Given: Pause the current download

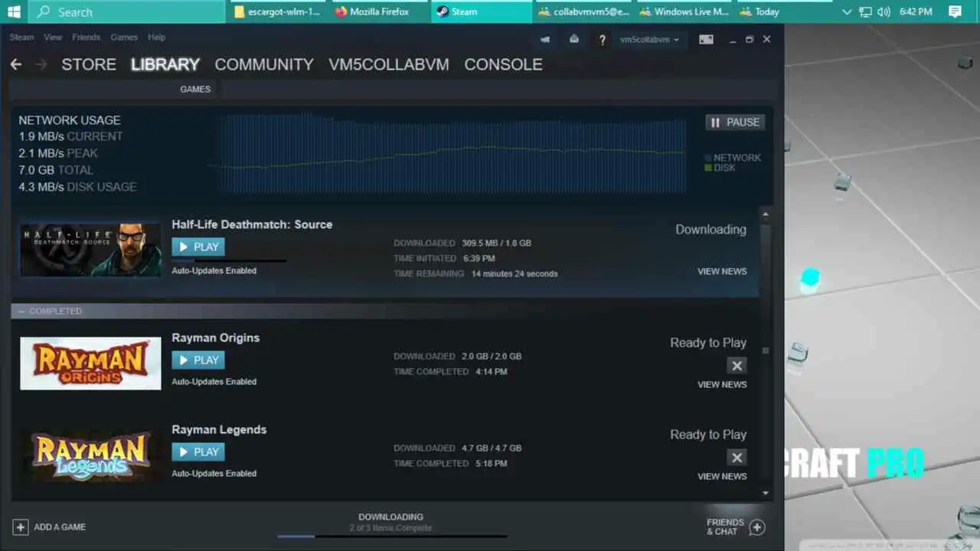Looking at the screenshot, I should click(x=735, y=122).
